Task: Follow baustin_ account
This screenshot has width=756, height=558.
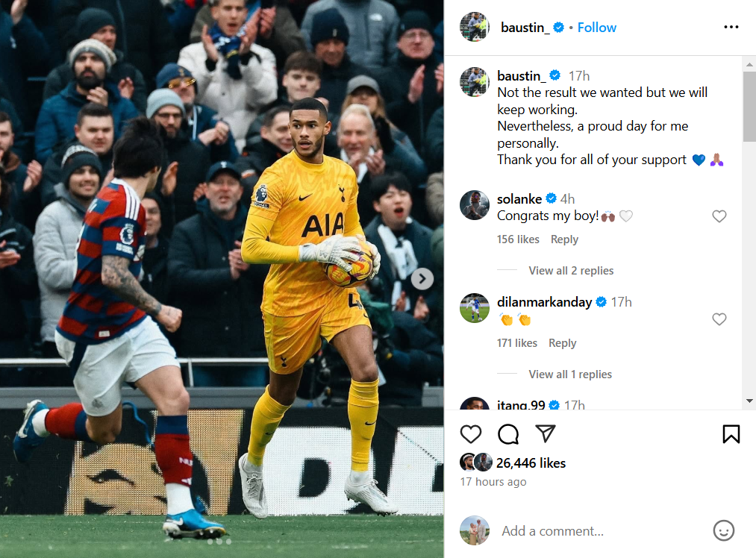Action: (597, 28)
